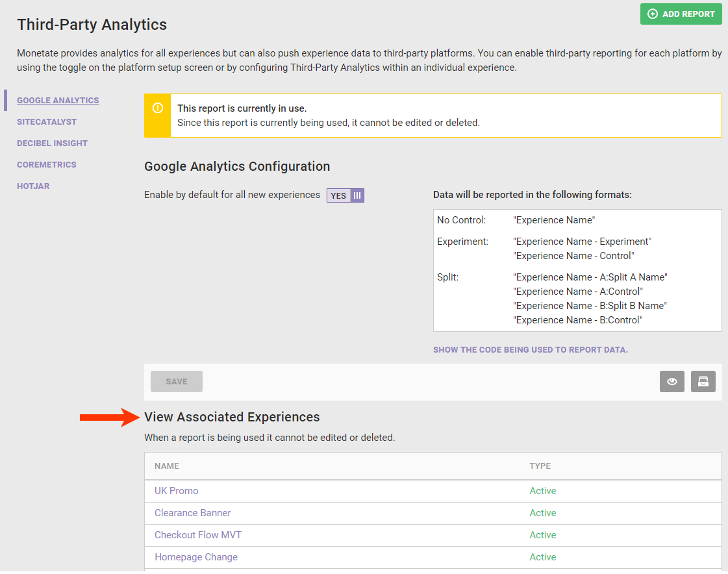Viewport: 728px width, 574px height.
Task: Click the yellow warning exclamation icon
Action: point(158,108)
